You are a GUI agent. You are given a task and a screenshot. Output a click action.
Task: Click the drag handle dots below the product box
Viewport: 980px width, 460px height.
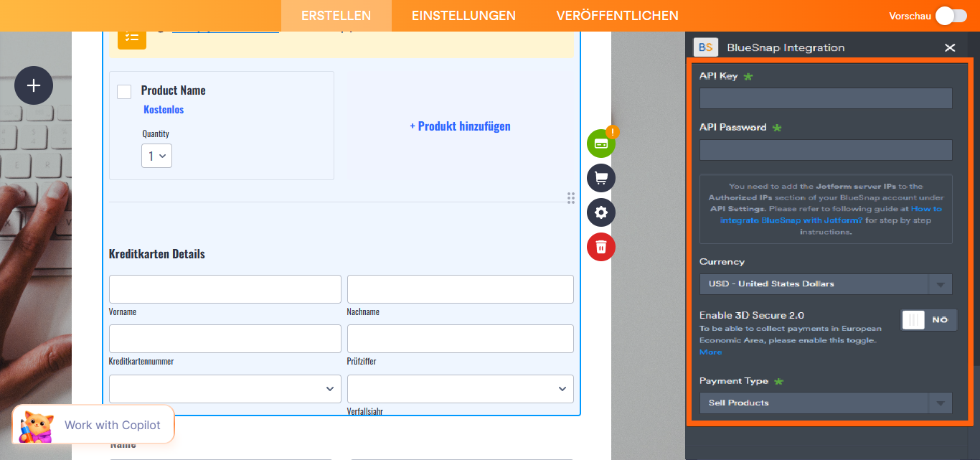click(571, 198)
